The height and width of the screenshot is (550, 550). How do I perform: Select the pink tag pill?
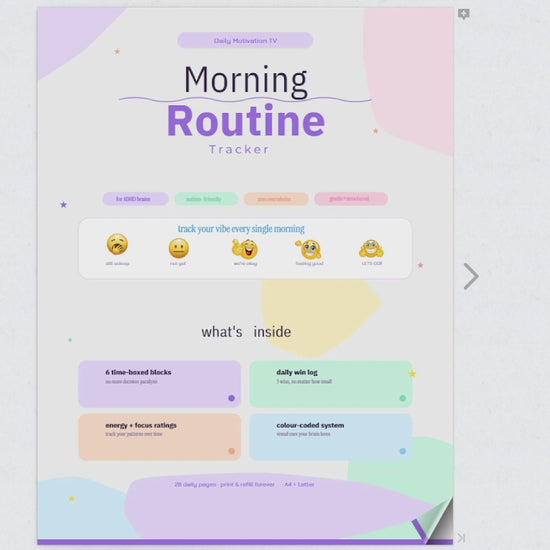[351, 199]
